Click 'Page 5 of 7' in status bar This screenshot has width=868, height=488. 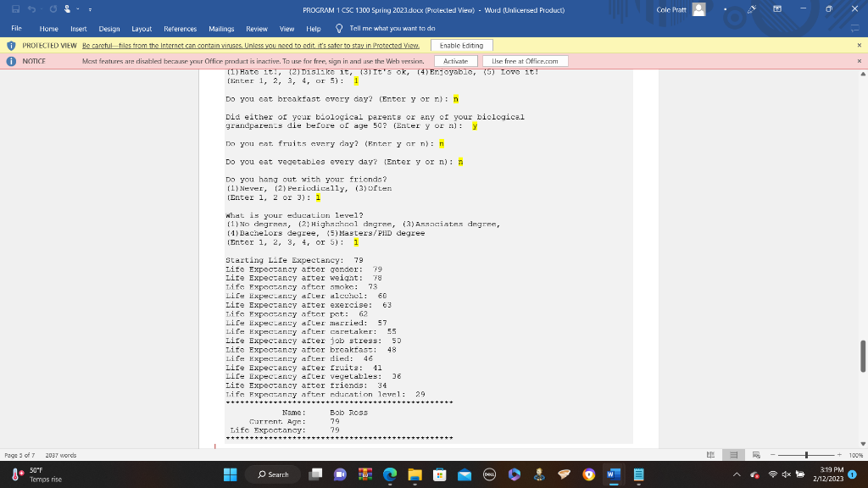[19, 455]
